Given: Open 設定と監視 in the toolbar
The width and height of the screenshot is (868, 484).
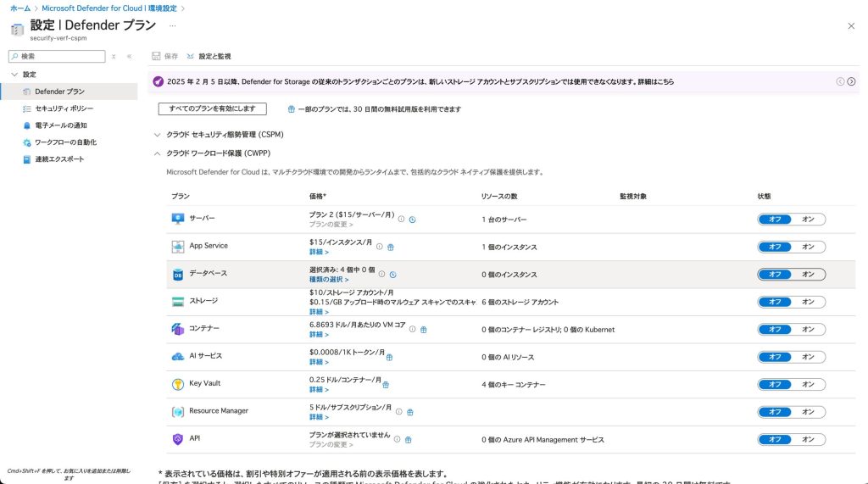Looking at the screenshot, I should pos(209,56).
